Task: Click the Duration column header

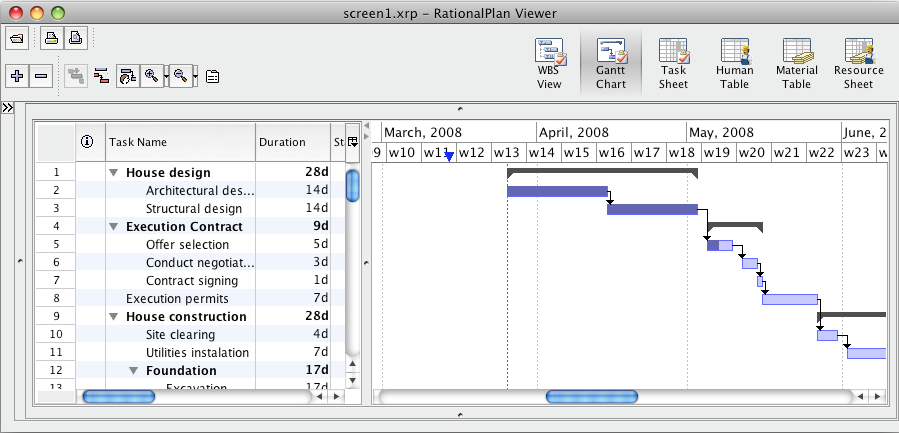Action: (293, 142)
